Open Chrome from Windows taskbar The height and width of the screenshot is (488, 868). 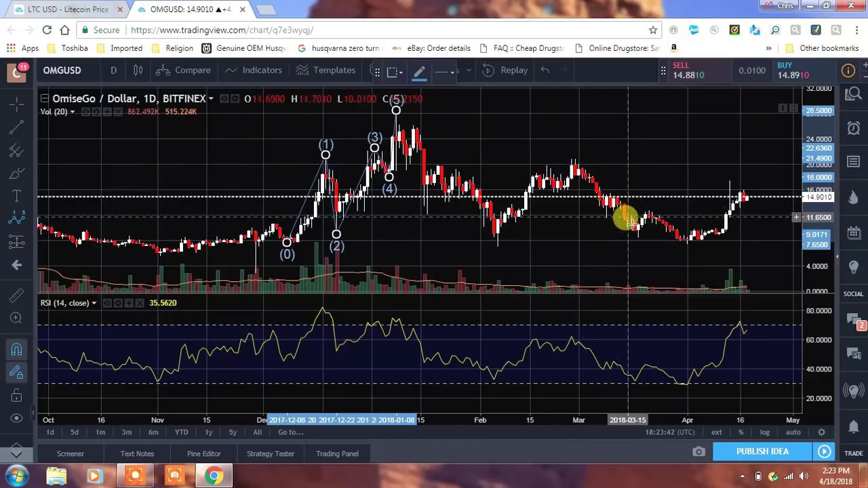click(214, 476)
